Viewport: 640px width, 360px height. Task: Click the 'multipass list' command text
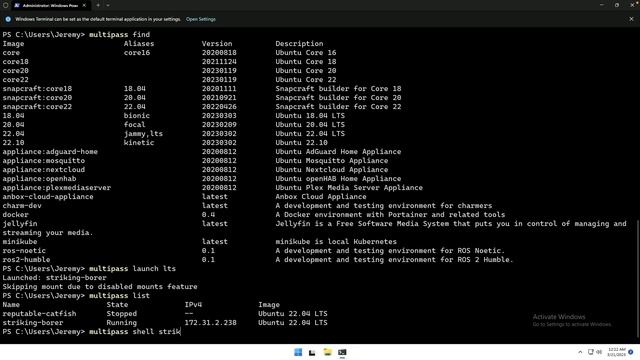119,296
